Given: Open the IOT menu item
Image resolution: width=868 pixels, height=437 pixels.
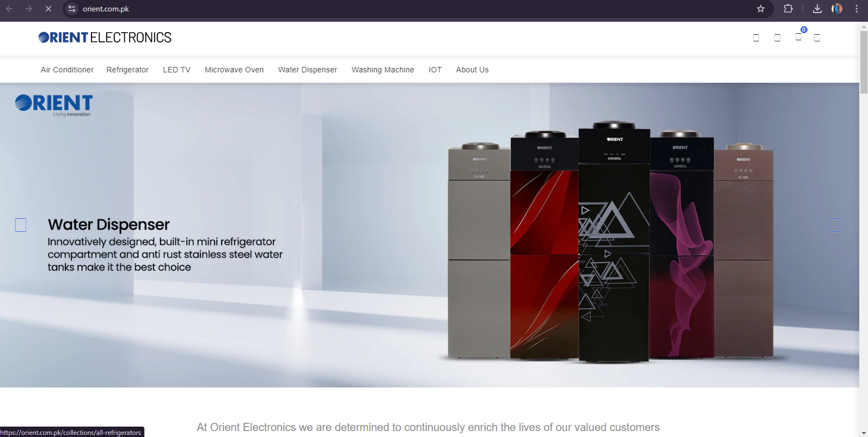Looking at the screenshot, I should pos(435,70).
